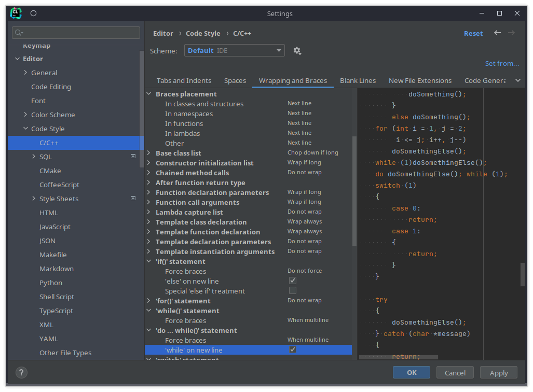Open the Scheme settings gear icon
Image resolution: width=533 pixels, height=392 pixels.
(297, 50)
